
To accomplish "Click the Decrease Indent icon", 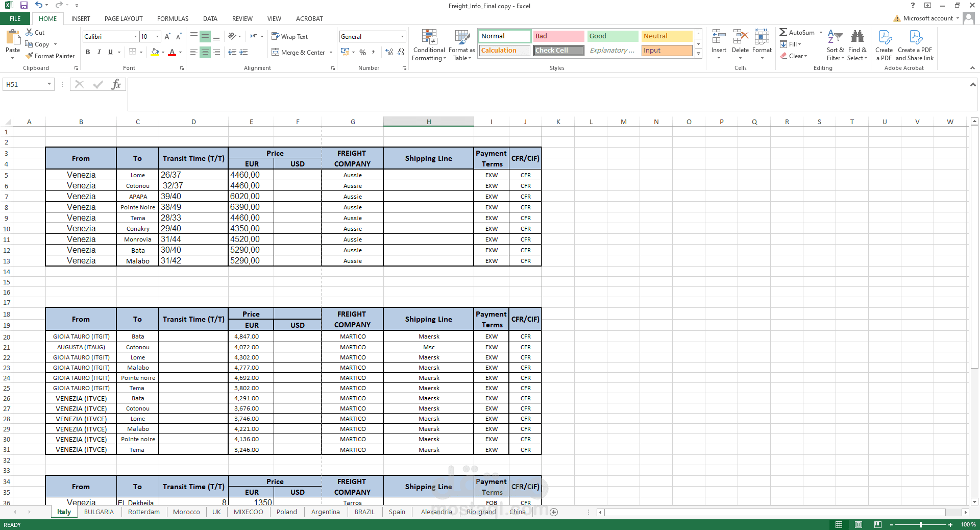I will click(x=232, y=52).
